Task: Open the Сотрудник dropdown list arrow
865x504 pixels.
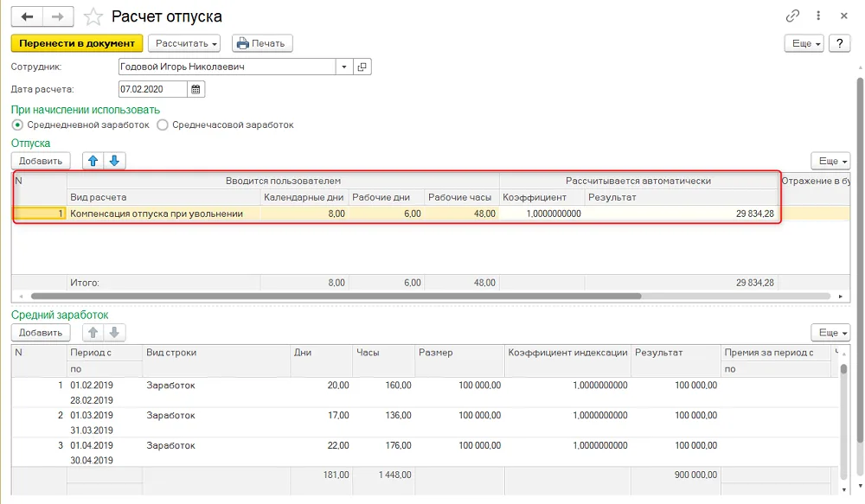Action: [344, 67]
